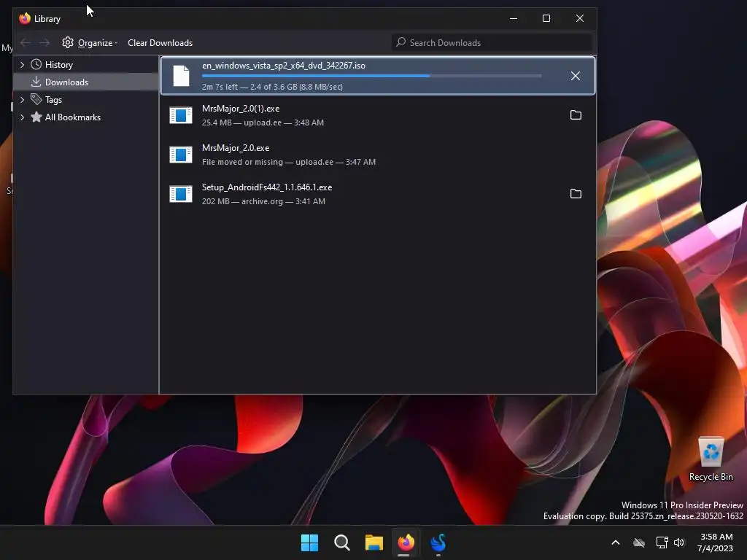
Task: Click the ISO download progress bar
Action: pos(371,76)
